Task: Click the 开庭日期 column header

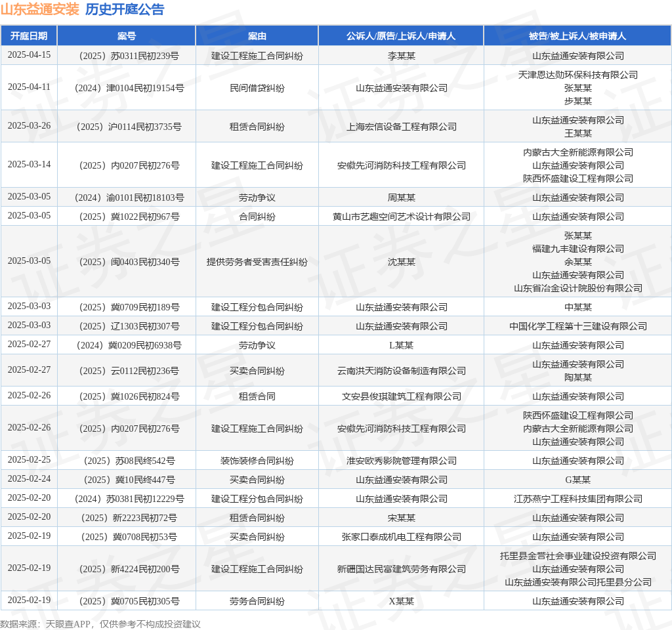Action: (x=29, y=36)
